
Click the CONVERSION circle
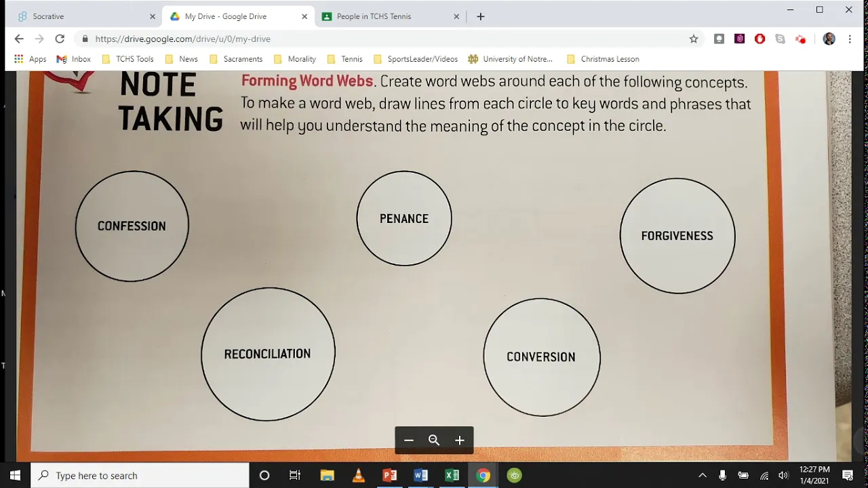pyautogui.click(x=541, y=357)
